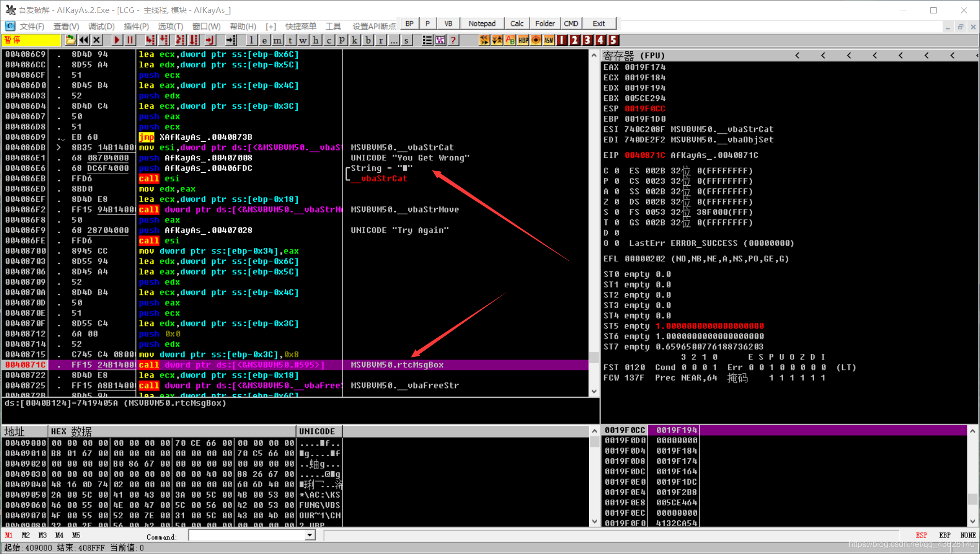Open the 快捷菜单 menu
Viewport: 980px width, 554px height.
(x=301, y=26)
